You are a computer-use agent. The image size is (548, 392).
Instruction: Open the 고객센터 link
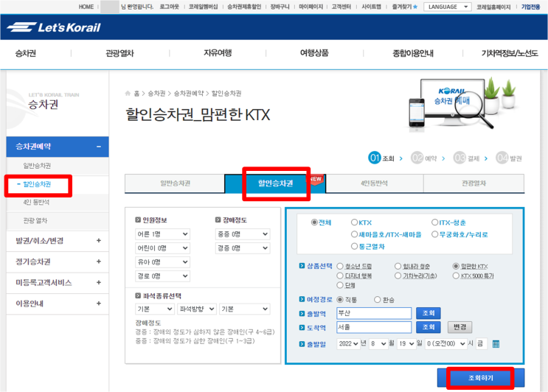click(341, 7)
